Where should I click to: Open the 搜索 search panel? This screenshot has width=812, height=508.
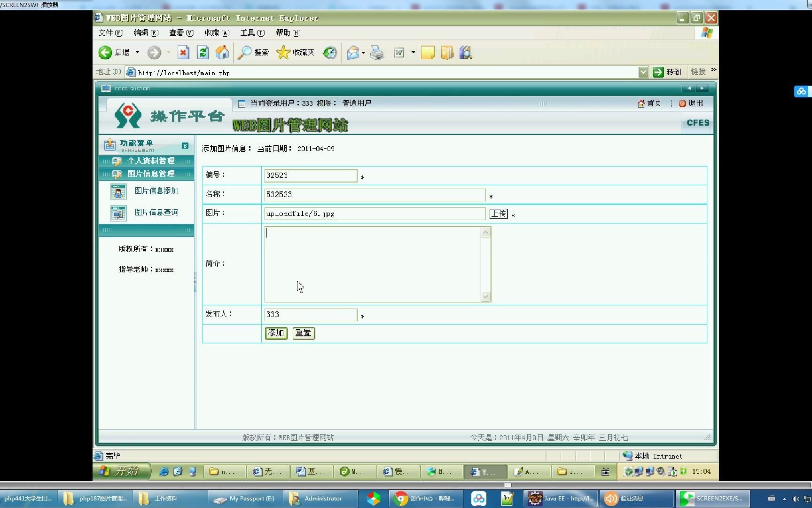253,52
